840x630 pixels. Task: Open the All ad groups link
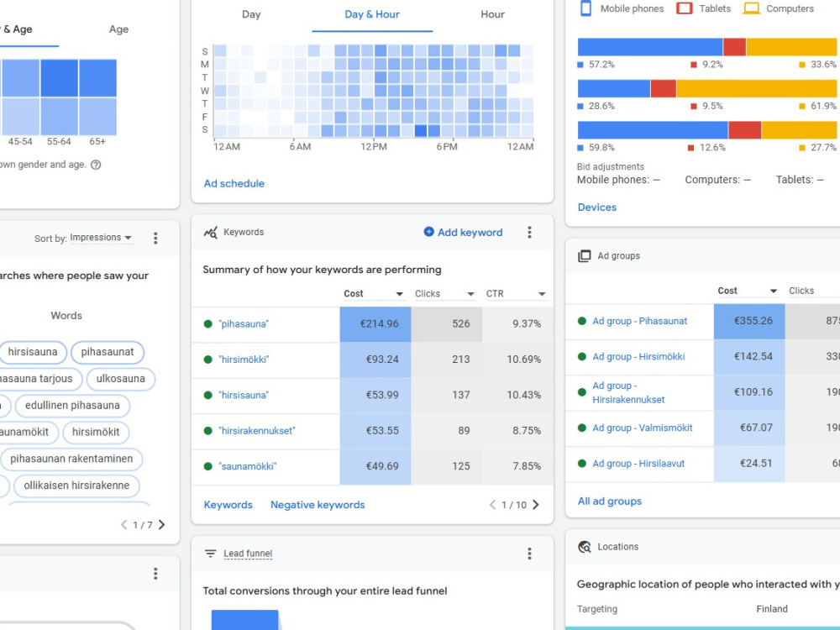[x=609, y=501]
